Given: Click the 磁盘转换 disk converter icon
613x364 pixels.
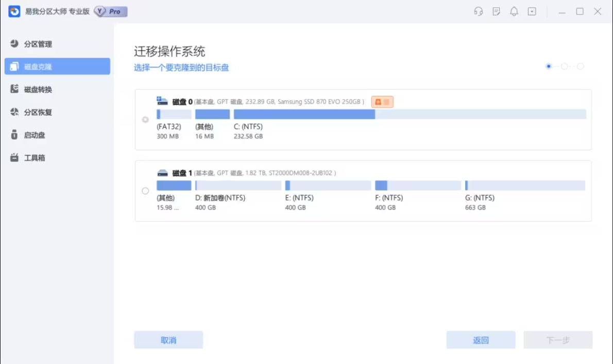Looking at the screenshot, I should pyautogui.click(x=14, y=89).
